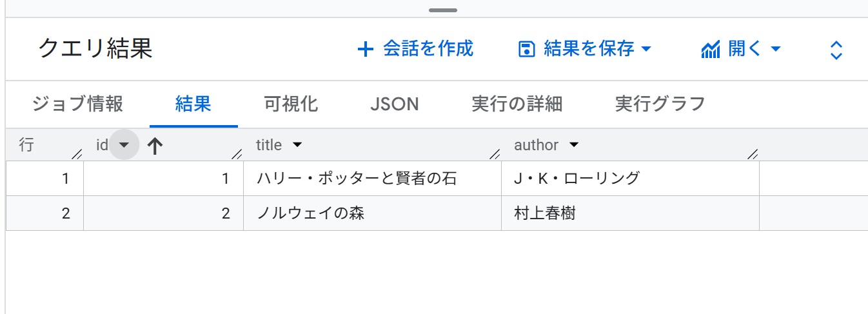Open the title column dropdown menu
Image resolution: width=868 pixels, height=314 pixels.
297,145
